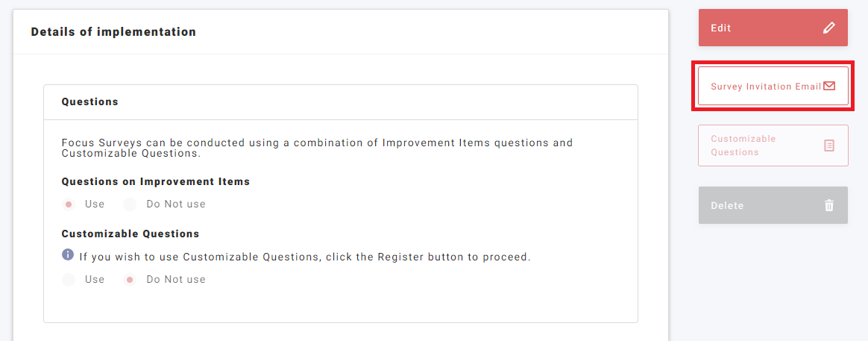868x341 pixels.
Task: Click the document icon beside Customizable Questions
Action: (829, 146)
